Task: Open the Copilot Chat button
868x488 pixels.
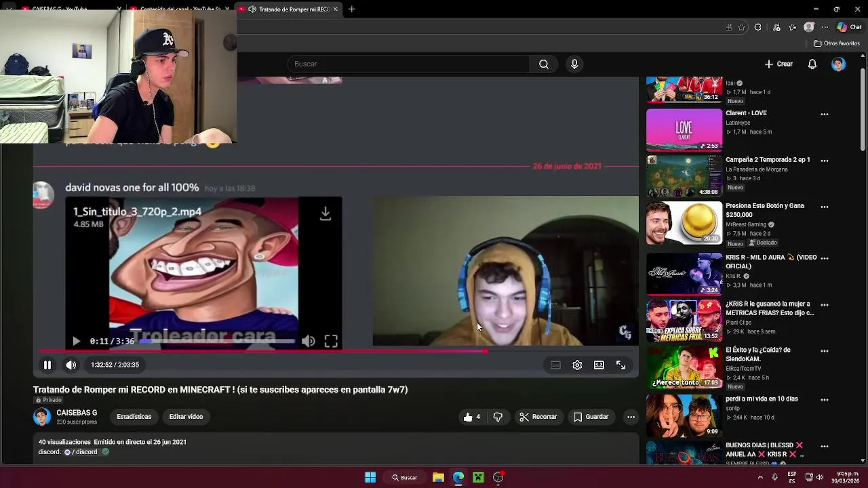Action: coord(849,27)
